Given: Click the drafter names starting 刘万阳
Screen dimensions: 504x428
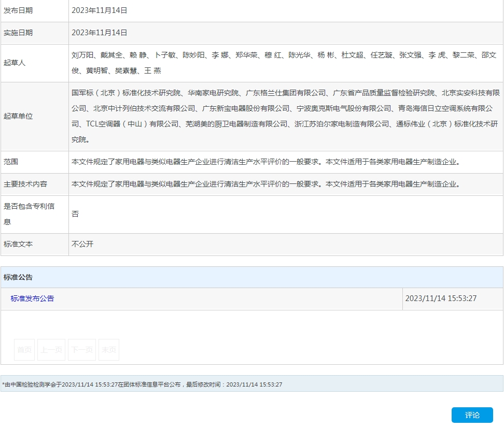Looking at the screenshot, I should click(284, 63).
